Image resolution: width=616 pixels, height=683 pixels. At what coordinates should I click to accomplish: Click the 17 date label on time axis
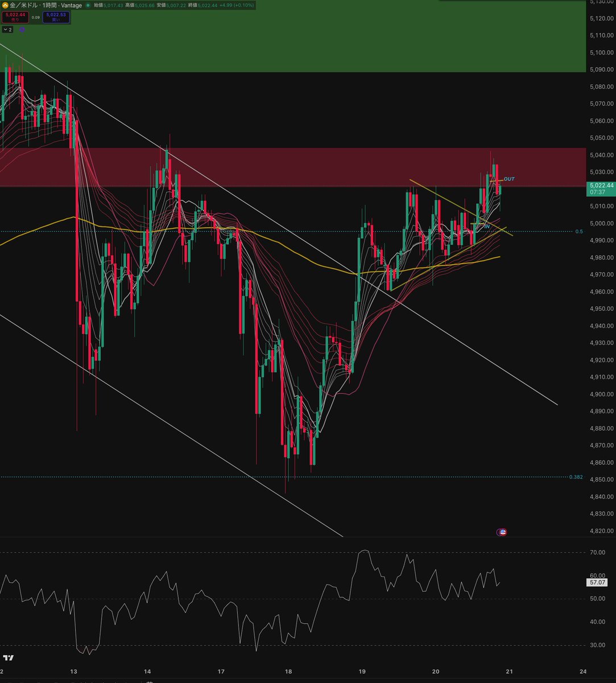coord(221,672)
